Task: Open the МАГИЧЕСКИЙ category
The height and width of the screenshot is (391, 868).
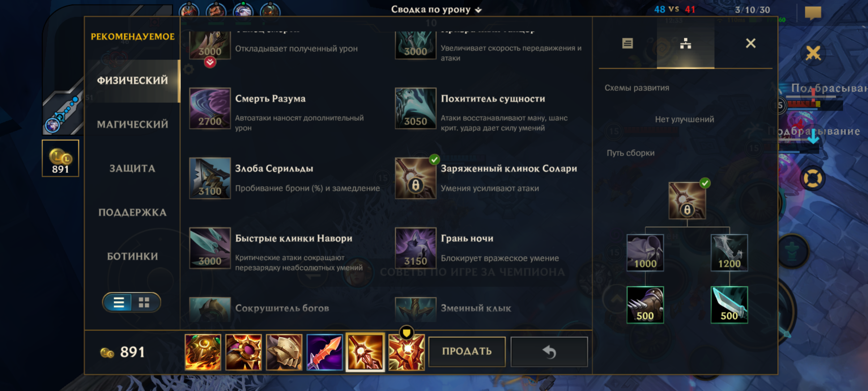Action: point(132,124)
